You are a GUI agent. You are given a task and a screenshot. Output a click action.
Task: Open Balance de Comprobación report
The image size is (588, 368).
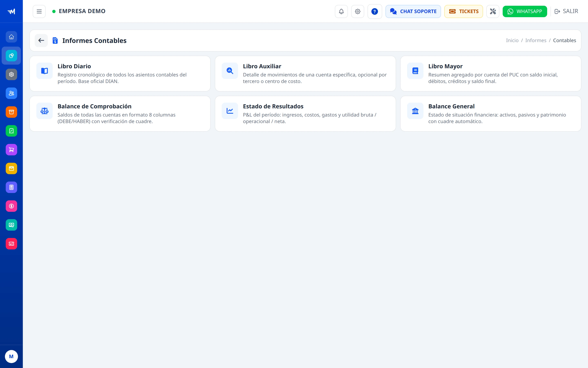pyautogui.click(x=120, y=114)
